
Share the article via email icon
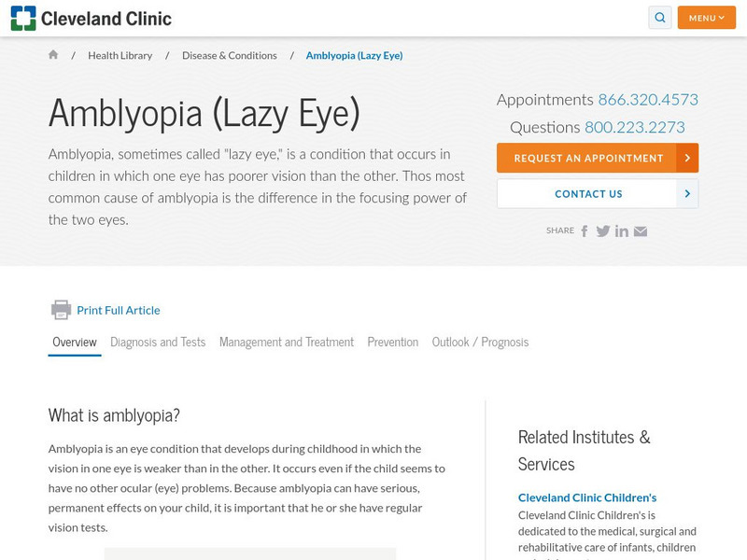pos(641,231)
